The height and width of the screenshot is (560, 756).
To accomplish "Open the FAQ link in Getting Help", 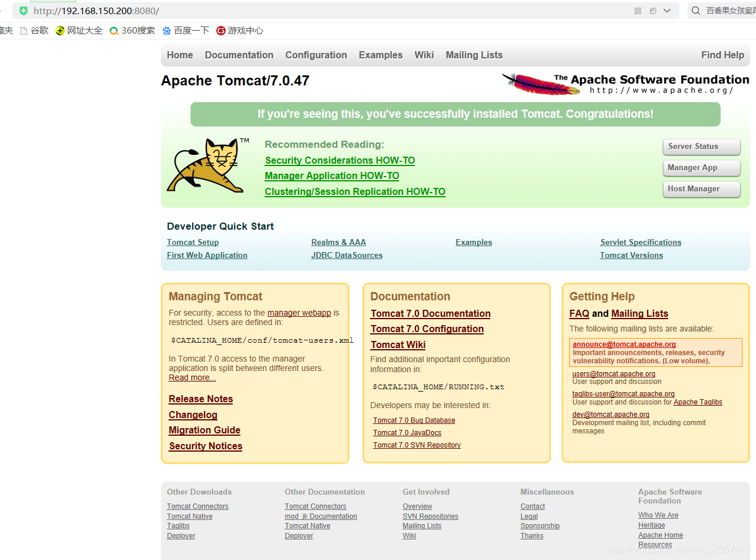I will click(579, 313).
